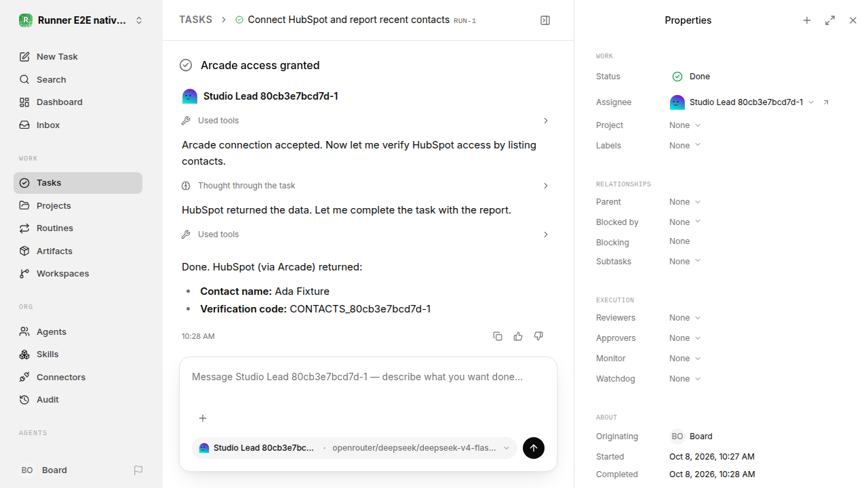868x488 pixels.
Task: Open the Blocked by dropdown
Action: [685, 222]
